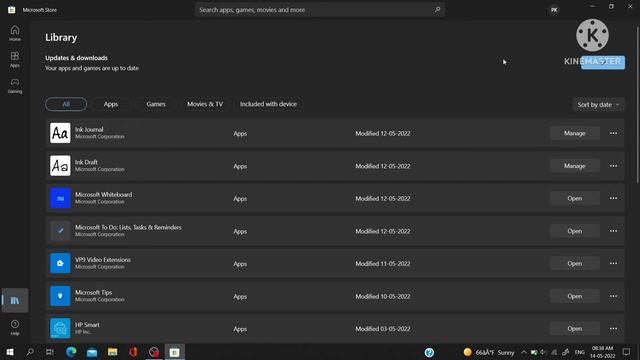Open more options for HP Smart
Viewport: 640px width, 360px height.
[x=613, y=328]
